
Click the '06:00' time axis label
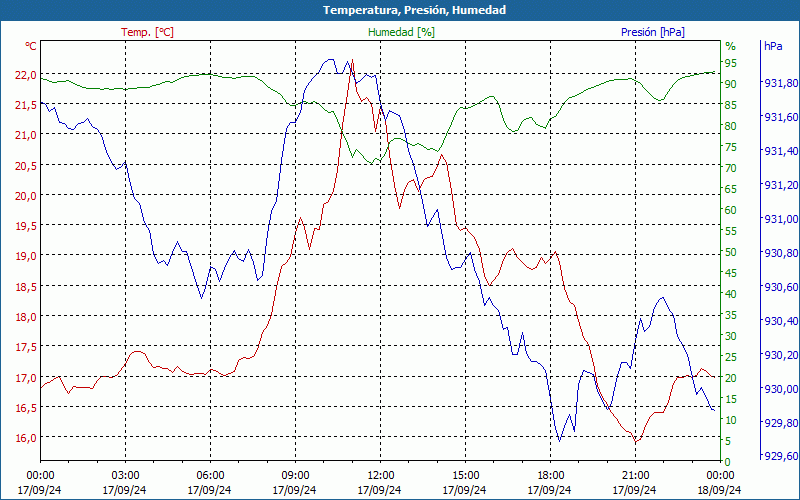(x=210, y=475)
